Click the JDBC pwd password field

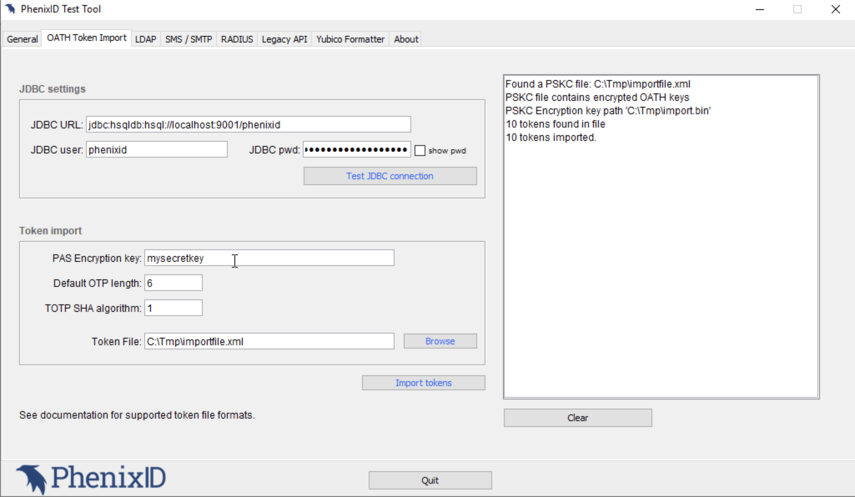click(357, 149)
